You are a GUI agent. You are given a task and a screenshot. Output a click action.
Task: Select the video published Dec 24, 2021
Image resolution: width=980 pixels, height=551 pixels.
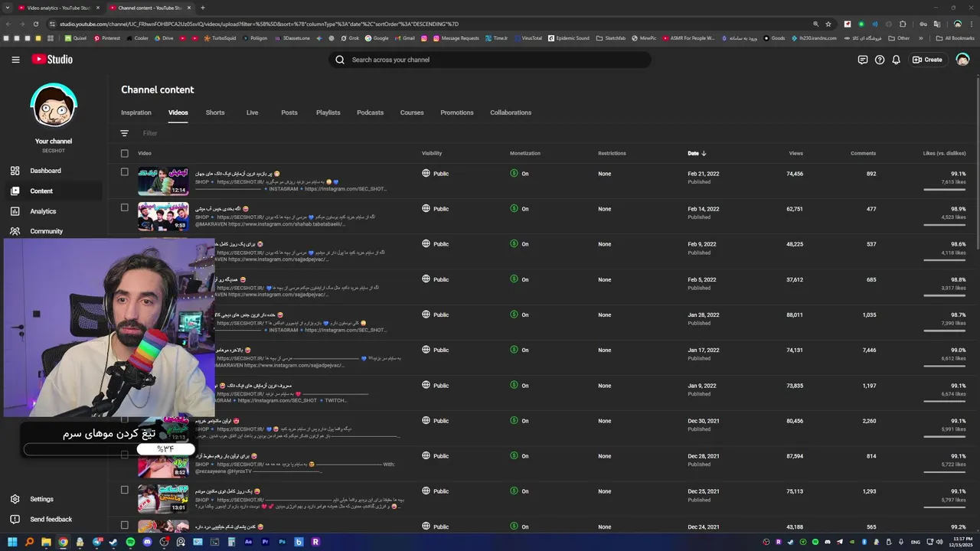[x=125, y=525]
